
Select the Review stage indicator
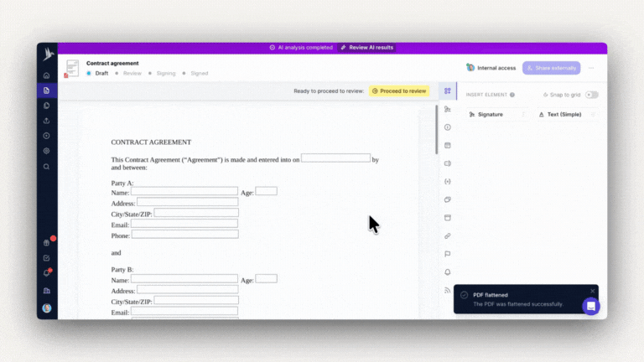pyautogui.click(x=128, y=73)
